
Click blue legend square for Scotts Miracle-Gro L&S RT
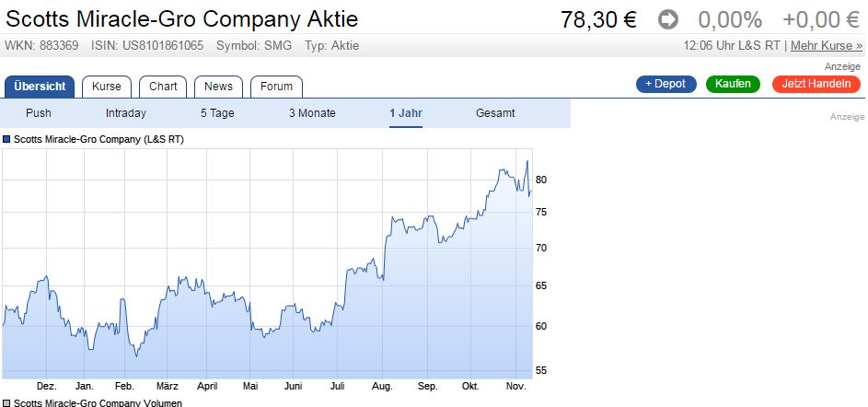[x=6, y=140]
